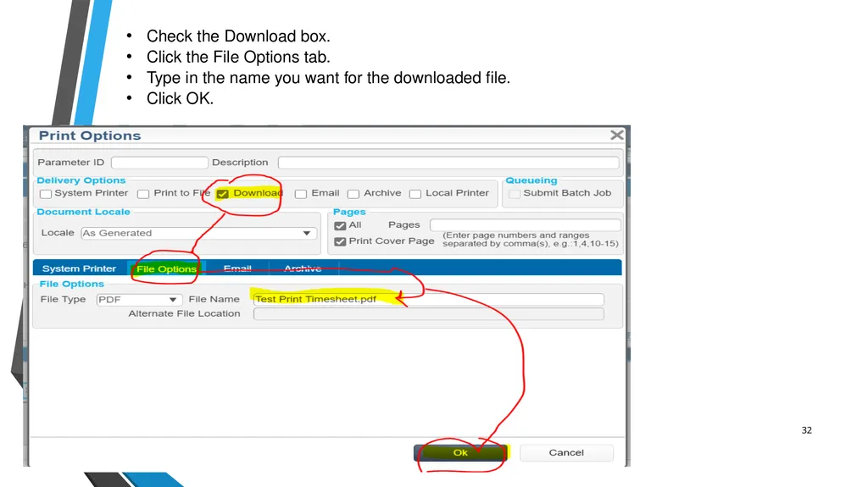
Task: Go to the Archive tab
Action: 303,268
